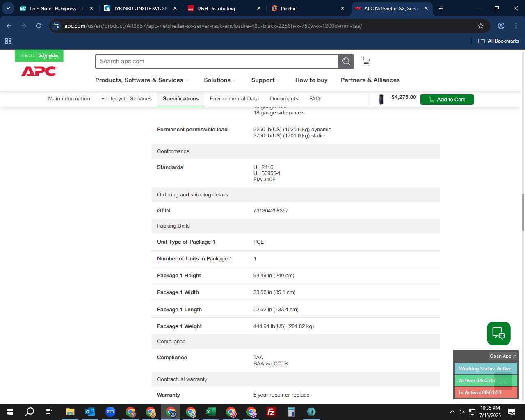The width and height of the screenshot is (525, 420).
Task: Close the Product tab
Action: tap(342, 8)
